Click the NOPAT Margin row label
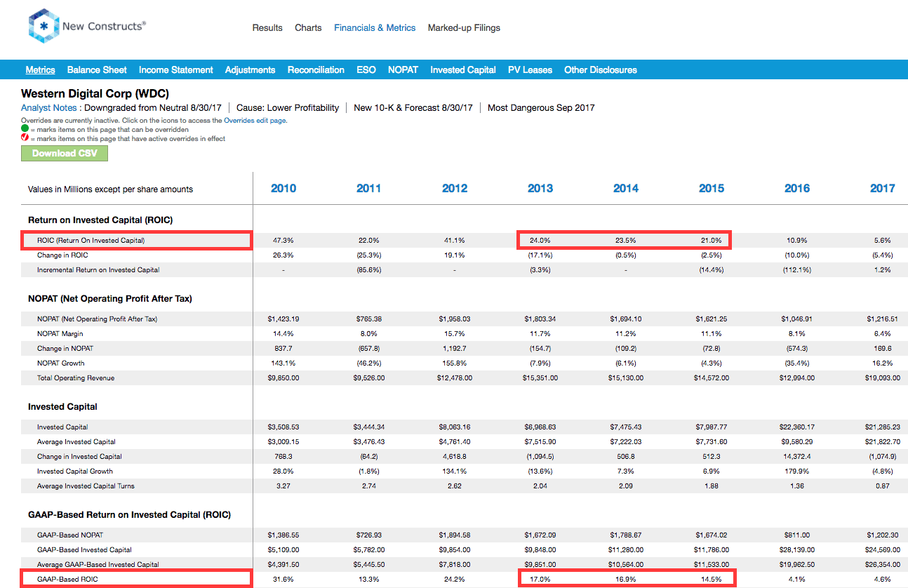Screen dimensions: 908x588 (x=60, y=333)
